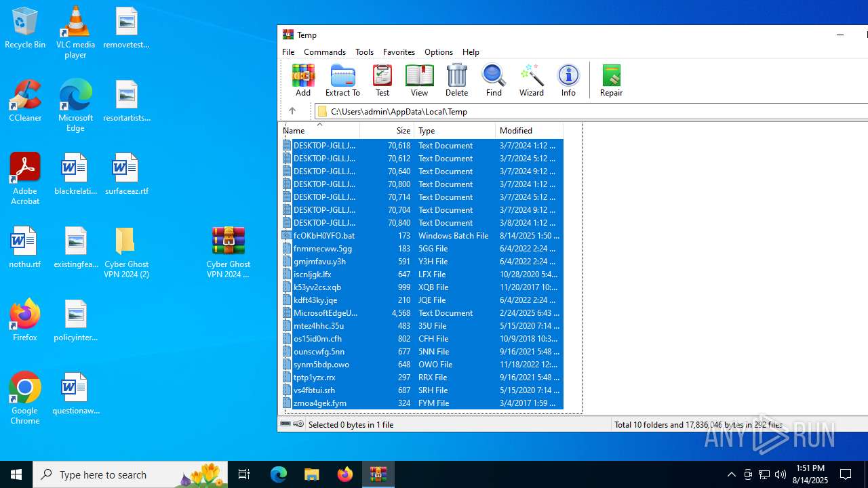The height and width of the screenshot is (488, 868).
Task: Open Task View on taskbar
Action: click(x=244, y=474)
